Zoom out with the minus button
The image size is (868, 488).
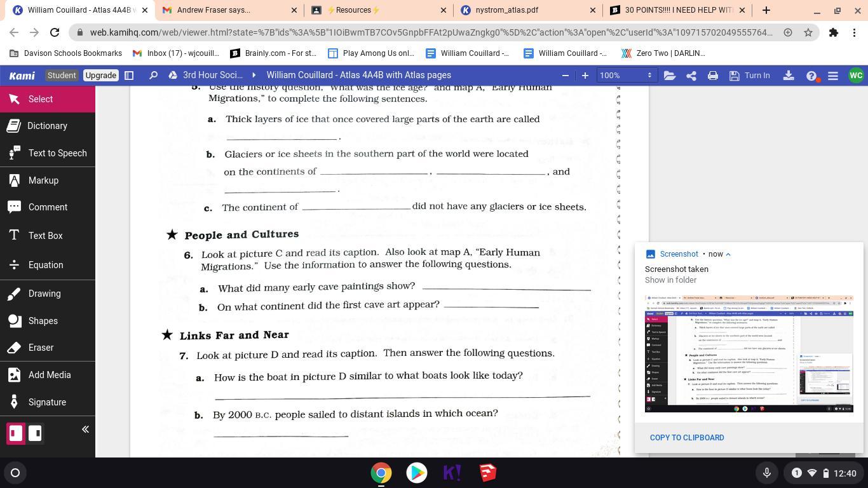pyautogui.click(x=566, y=76)
